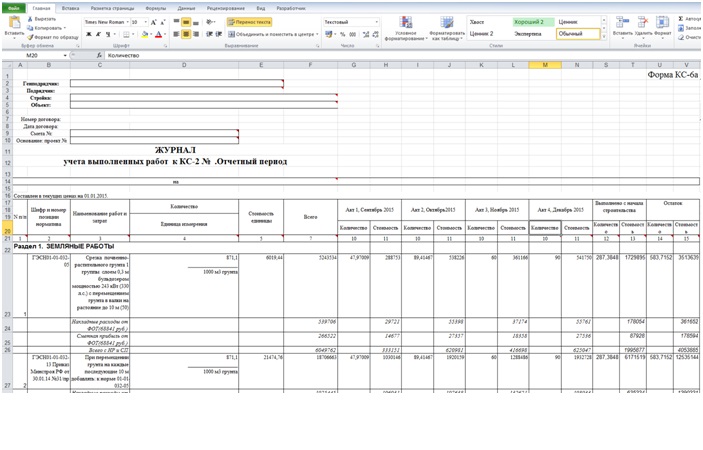Viewport: 703px width, 450px height.
Task: Open the font name dropdown Times New Roman
Action: click(x=127, y=22)
